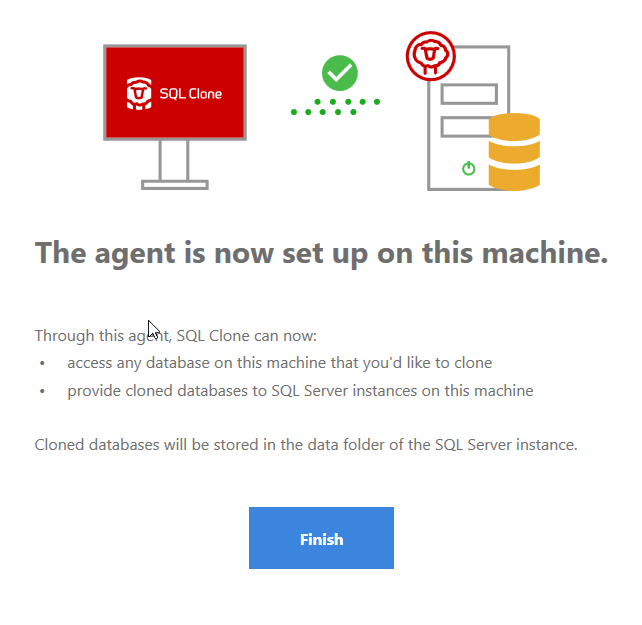Click the heading about agent set up
642x625 pixels.
(x=321, y=254)
